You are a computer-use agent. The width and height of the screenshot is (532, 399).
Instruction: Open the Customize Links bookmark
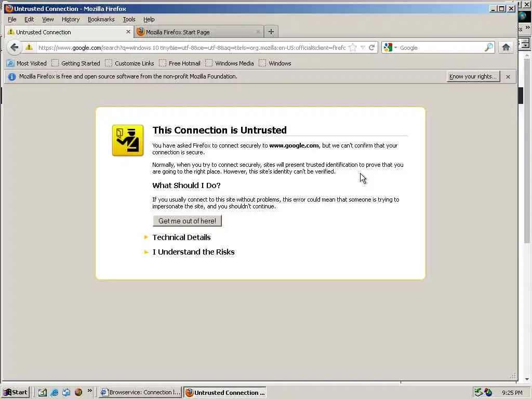pos(129,63)
